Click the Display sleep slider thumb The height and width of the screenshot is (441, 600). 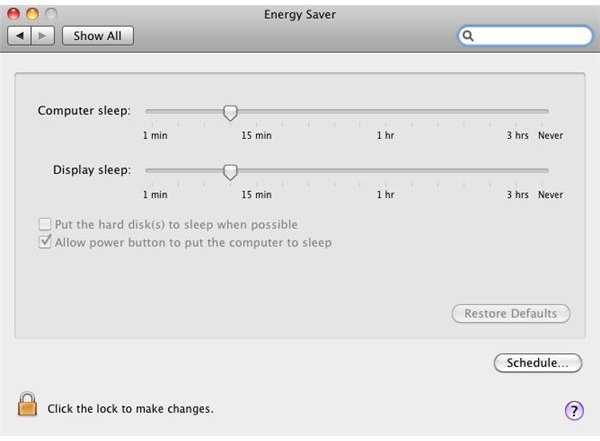[x=230, y=172]
